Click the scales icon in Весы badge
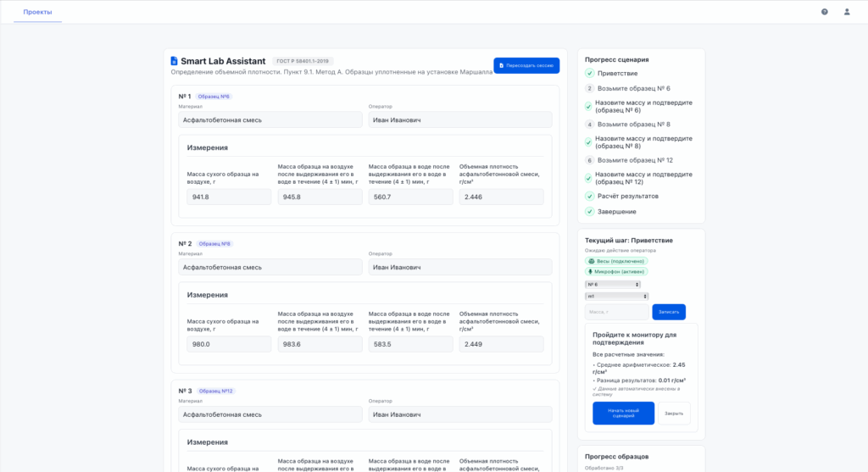868x472 pixels. pos(592,261)
